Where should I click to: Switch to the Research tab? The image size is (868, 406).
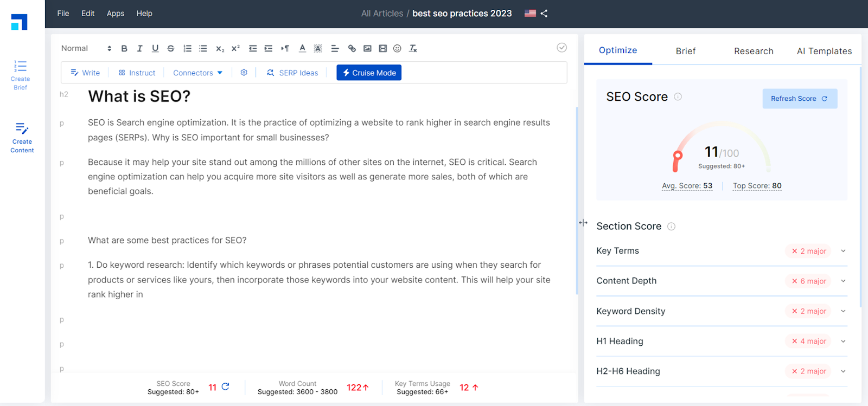[754, 51]
